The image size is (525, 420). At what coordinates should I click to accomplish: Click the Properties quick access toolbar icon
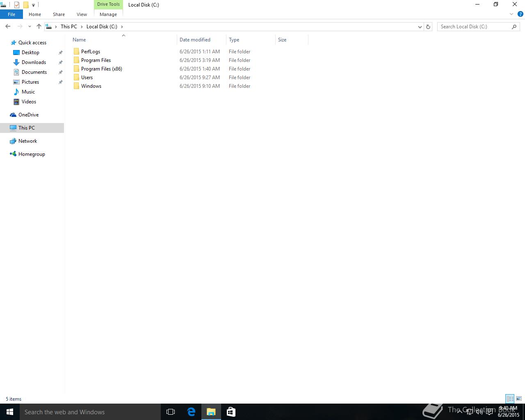pos(17,5)
